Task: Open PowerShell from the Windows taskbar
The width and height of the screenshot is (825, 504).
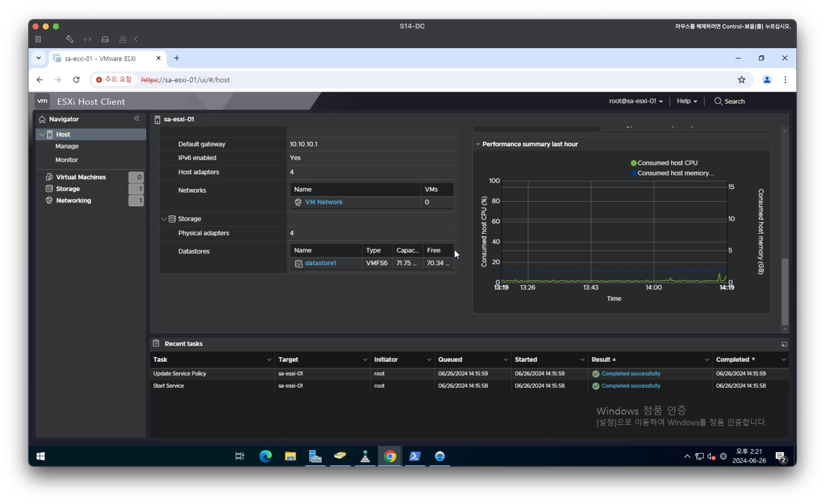Action: point(415,456)
